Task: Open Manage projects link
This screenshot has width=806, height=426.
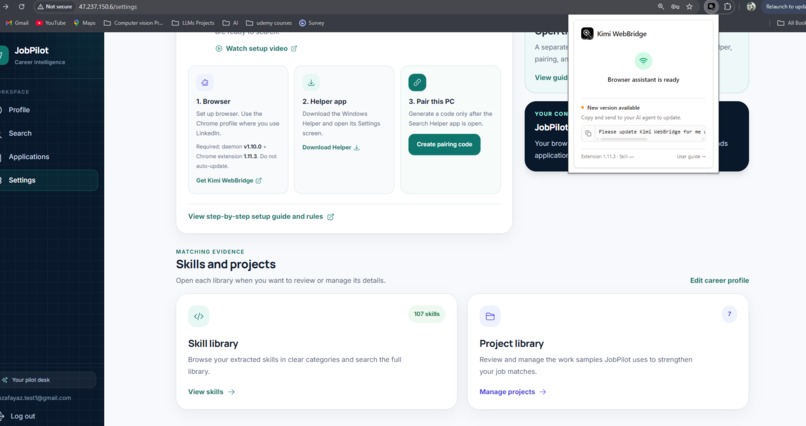Action: 512,392
